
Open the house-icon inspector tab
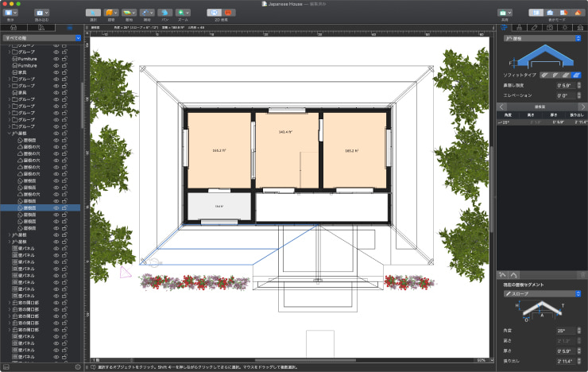[x=580, y=28]
